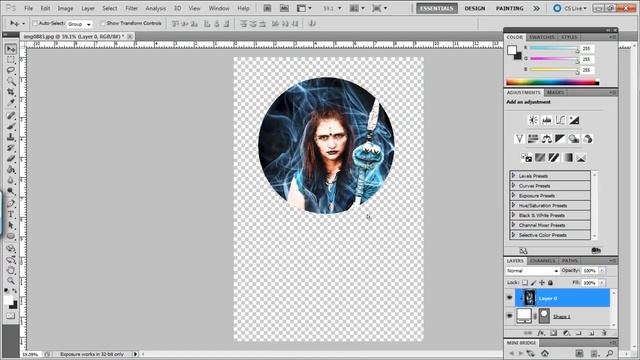Toggle lock transparent pixels
Viewport: 640px width, 360px height.
525,282
